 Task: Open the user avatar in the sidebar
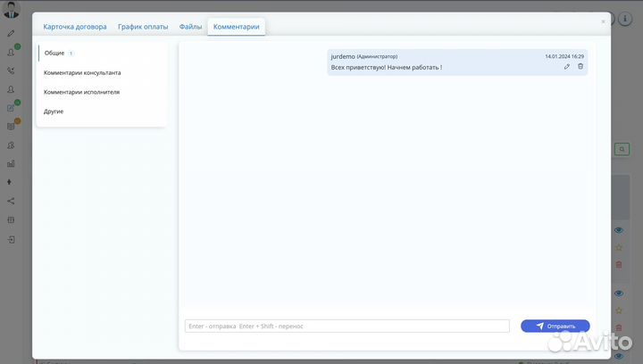pos(11,10)
